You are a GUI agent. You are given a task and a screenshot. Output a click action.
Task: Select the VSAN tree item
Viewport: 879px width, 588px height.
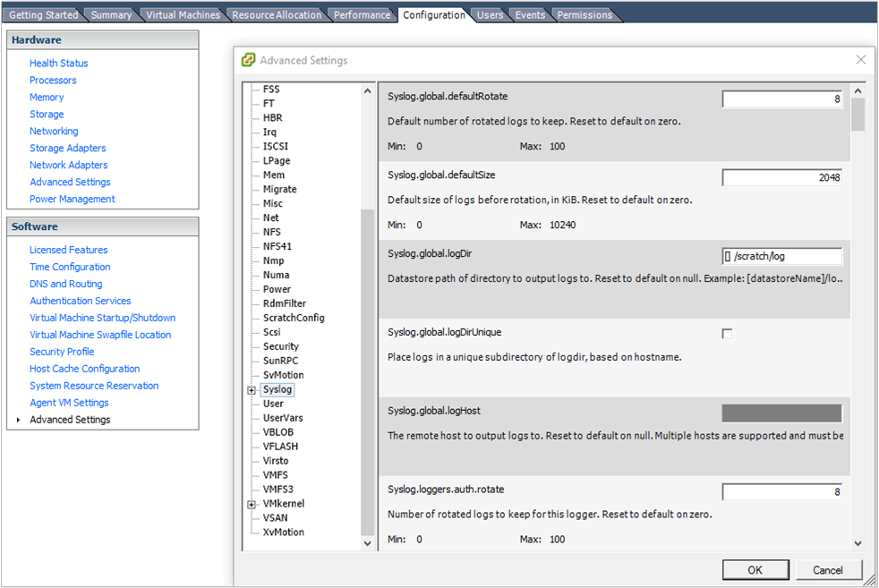[x=274, y=517]
